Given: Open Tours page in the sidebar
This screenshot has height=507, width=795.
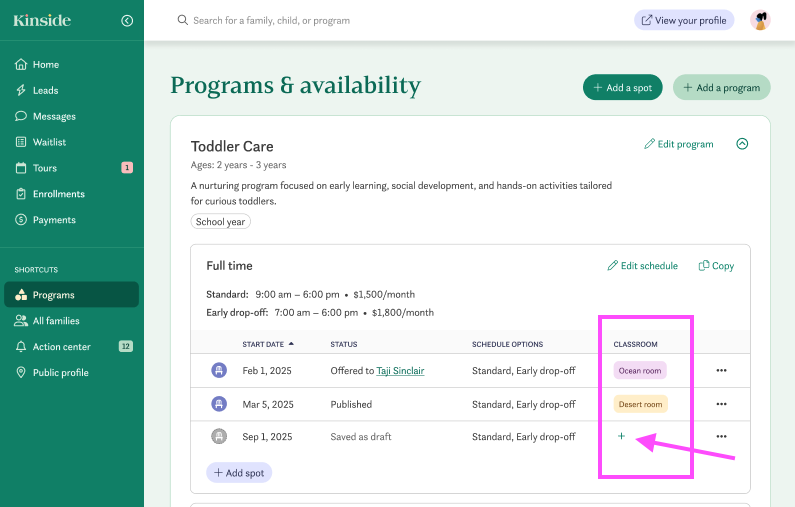Looking at the screenshot, I should click(45, 168).
